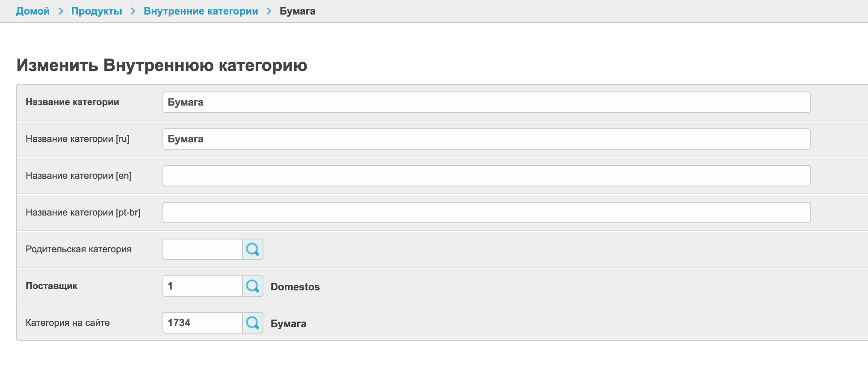Click the Поставщик lookup magnifier icon
The height and width of the screenshot is (384, 868).
pyautogui.click(x=253, y=286)
